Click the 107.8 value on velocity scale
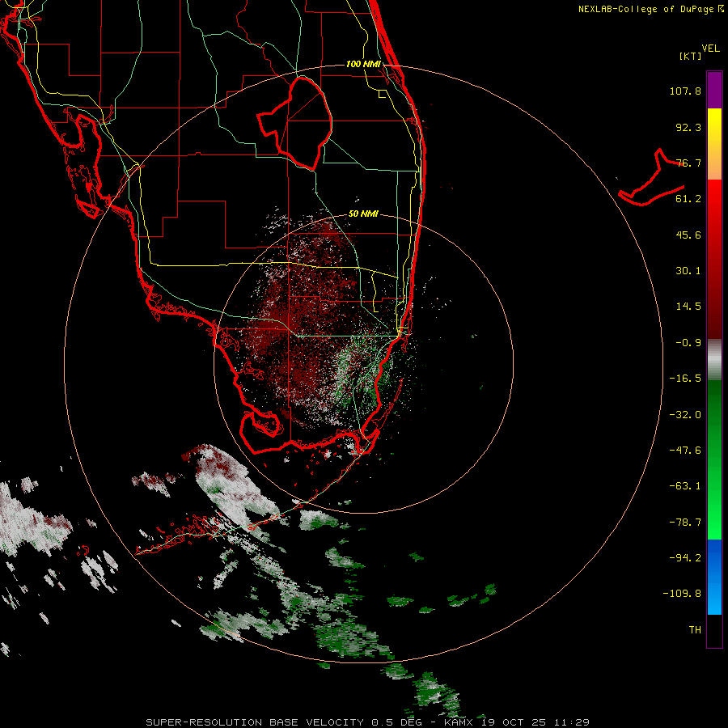 pos(685,91)
